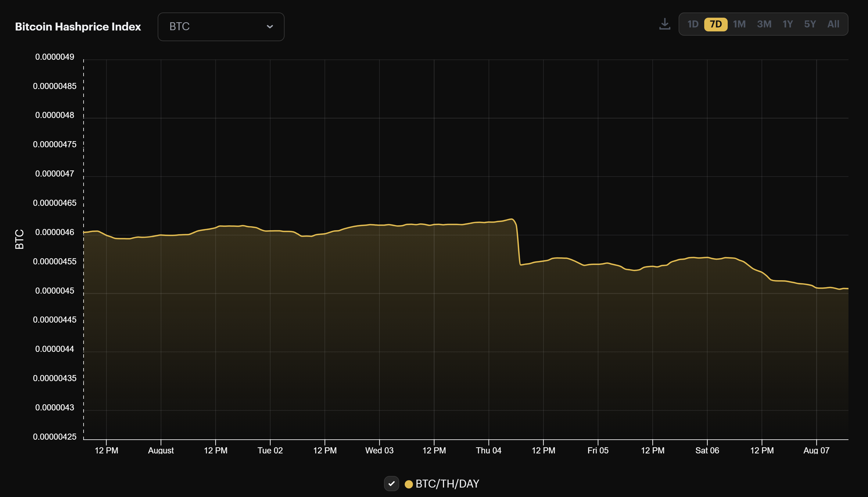Viewport: 868px width, 497px height.
Task: Click the download chart data icon
Action: 664,23
